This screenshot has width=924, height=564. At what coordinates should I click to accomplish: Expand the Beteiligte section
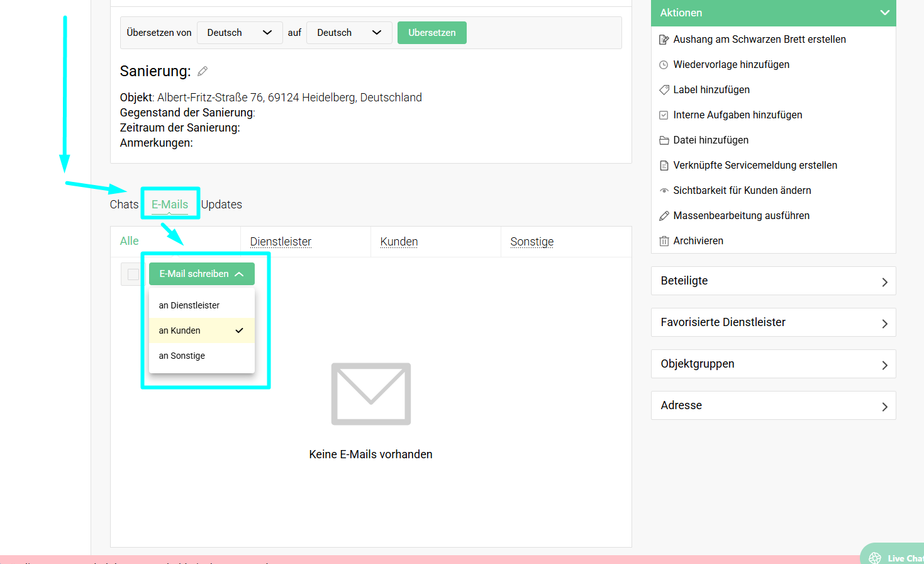coord(773,281)
